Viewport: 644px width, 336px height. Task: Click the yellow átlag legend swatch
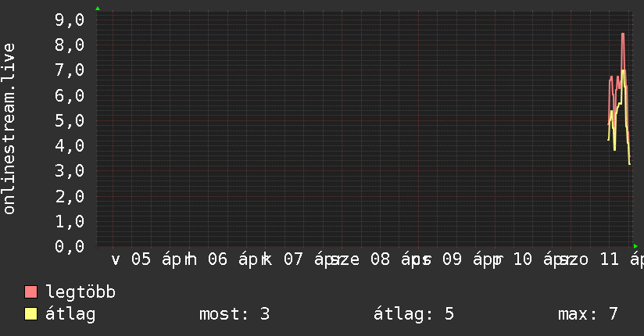(x=31, y=314)
